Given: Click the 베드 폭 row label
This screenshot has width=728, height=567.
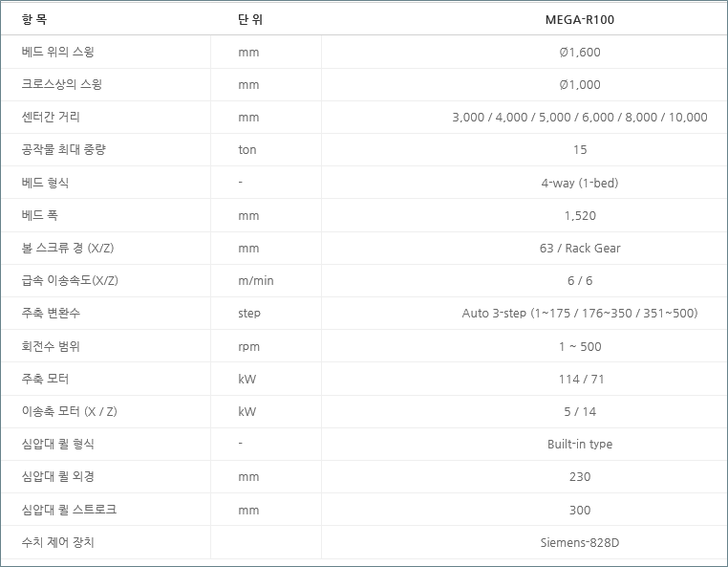Looking at the screenshot, I should click(39, 215).
